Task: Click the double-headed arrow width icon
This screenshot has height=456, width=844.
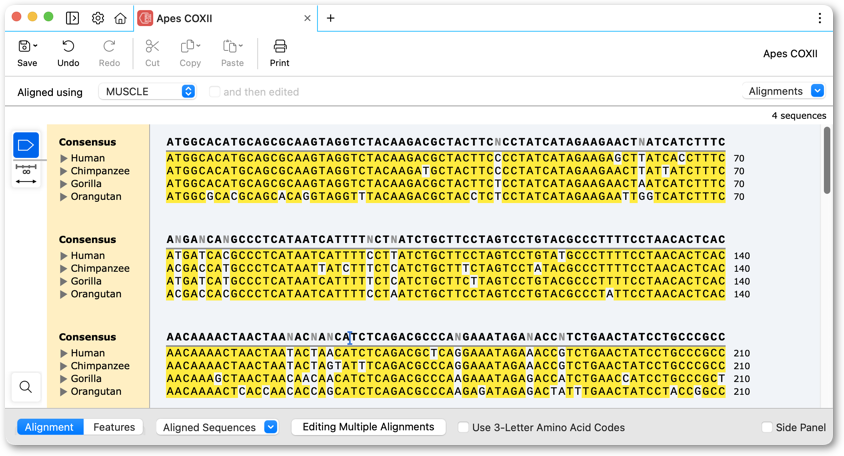Action: point(26,181)
